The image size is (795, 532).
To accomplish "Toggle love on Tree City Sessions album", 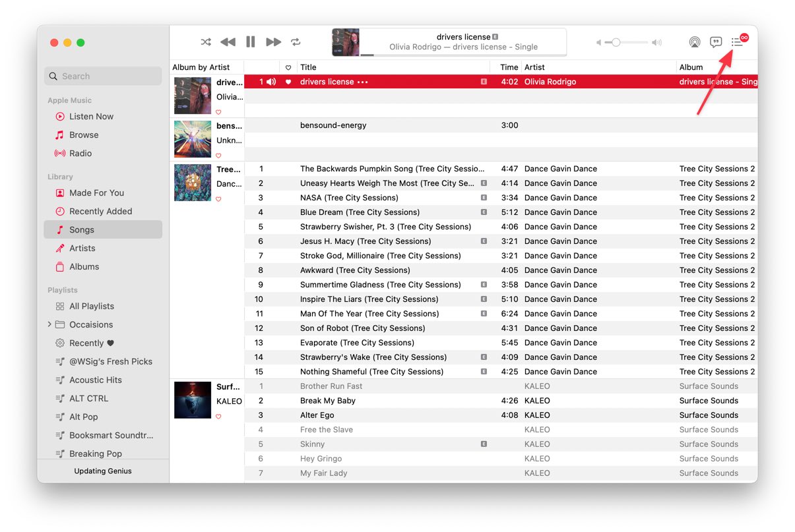I will pos(218,199).
